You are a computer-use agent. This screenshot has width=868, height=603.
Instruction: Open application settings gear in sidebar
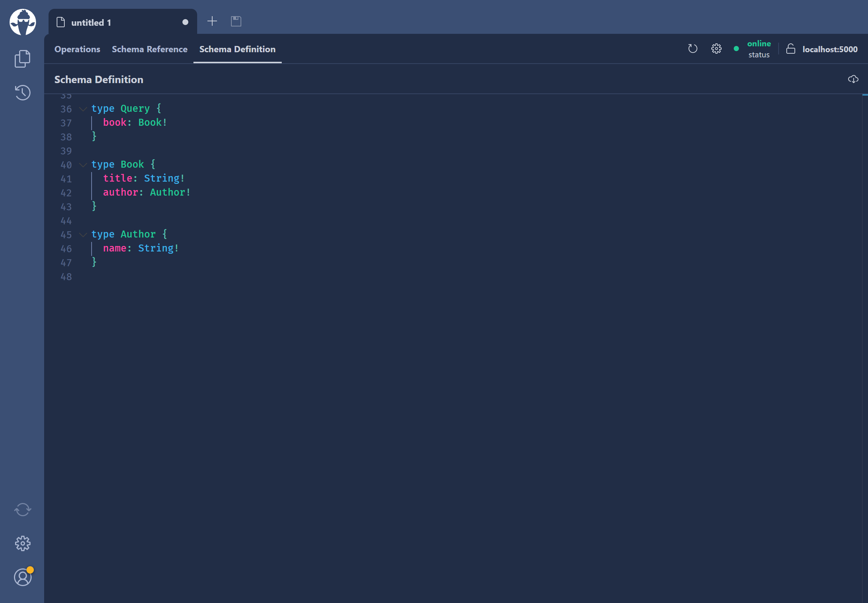(23, 543)
